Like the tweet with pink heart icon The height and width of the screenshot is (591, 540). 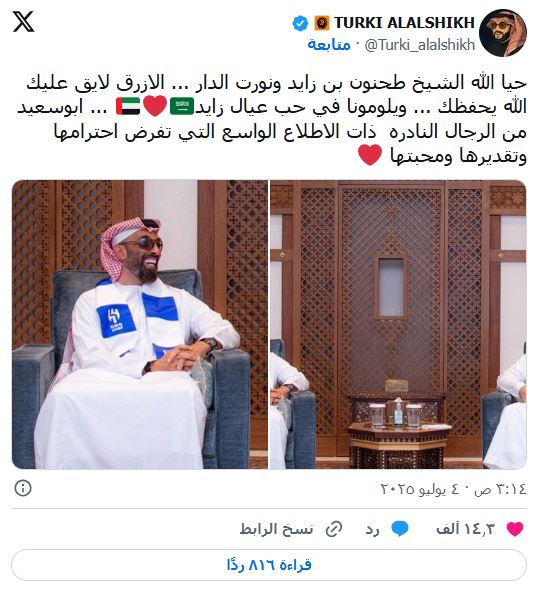pyautogui.click(x=515, y=529)
